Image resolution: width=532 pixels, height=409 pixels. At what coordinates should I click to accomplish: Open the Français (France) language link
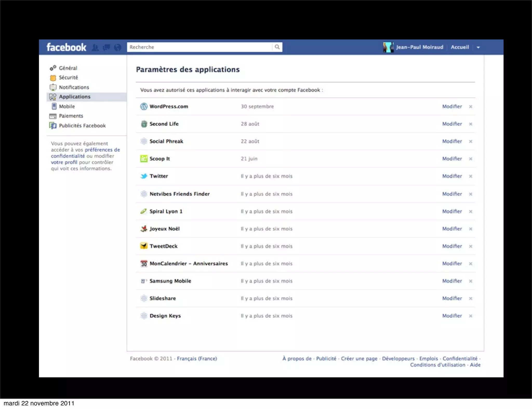tap(197, 358)
